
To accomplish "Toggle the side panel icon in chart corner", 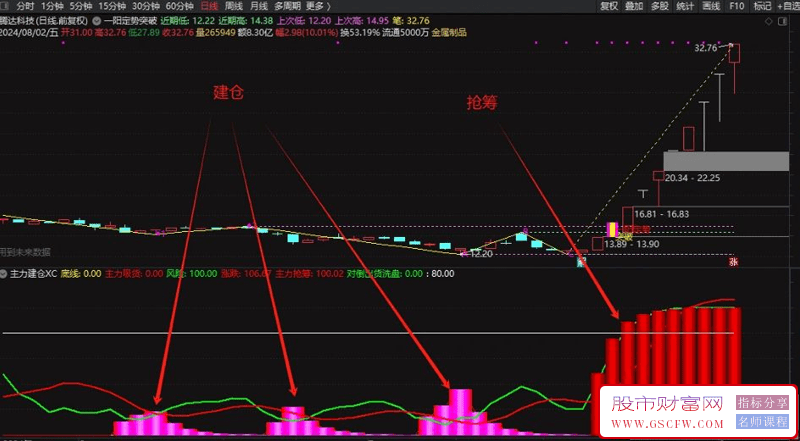I will (x=782, y=21).
